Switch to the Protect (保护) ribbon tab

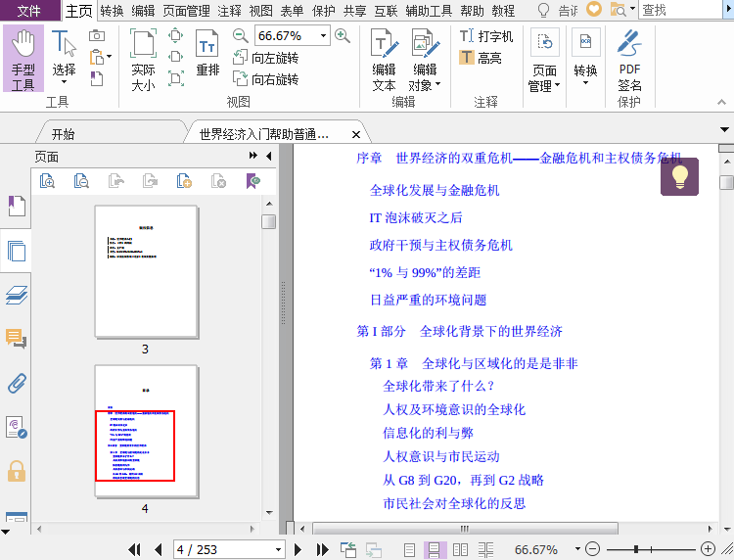pyautogui.click(x=324, y=11)
